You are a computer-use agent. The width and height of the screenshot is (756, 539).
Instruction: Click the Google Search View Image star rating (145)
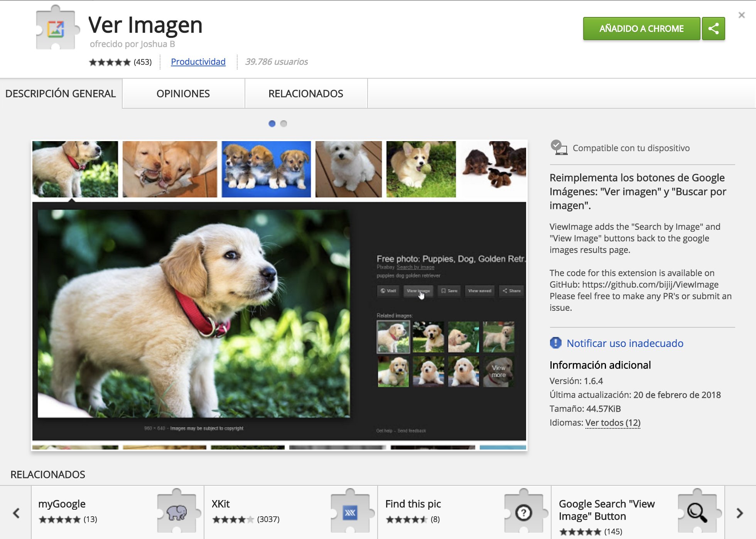click(x=580, y=532)
